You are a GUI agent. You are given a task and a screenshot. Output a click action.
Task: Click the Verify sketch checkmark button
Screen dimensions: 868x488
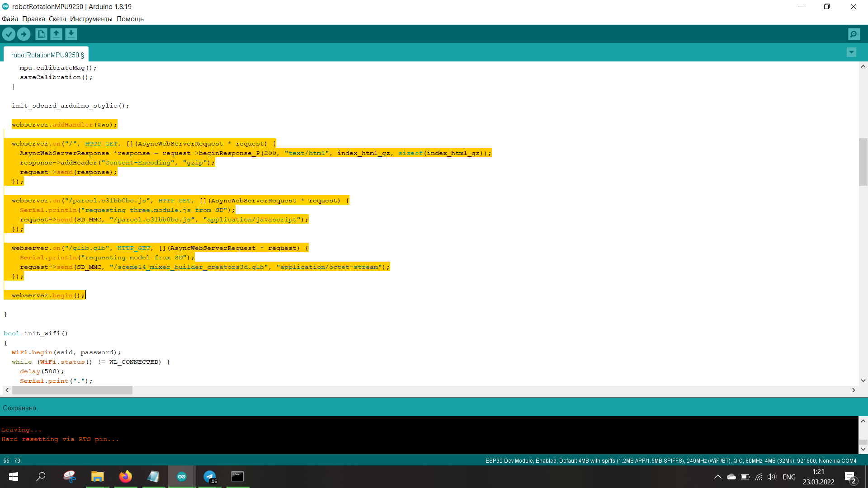(9, 34)
